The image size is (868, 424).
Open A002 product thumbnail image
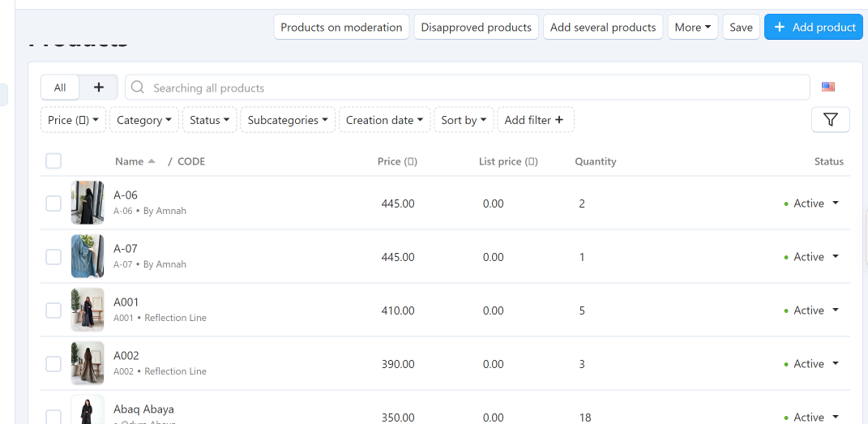pos(88,363)
